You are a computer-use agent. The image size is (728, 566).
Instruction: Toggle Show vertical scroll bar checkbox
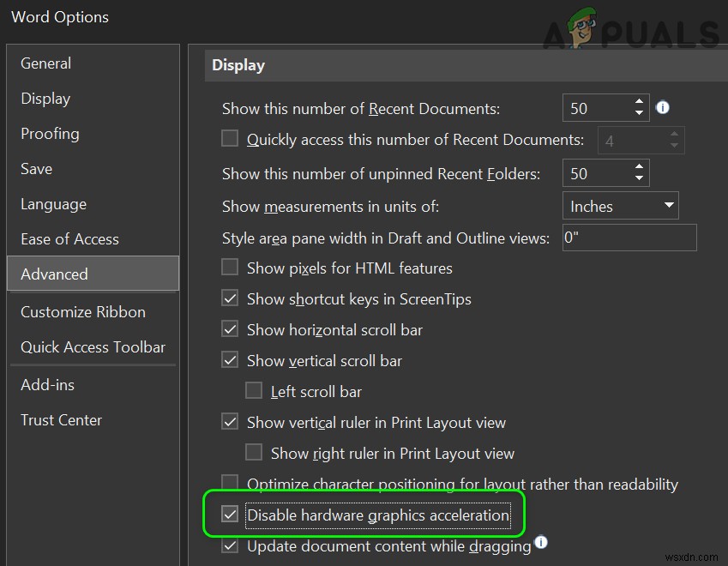(230, 360)
